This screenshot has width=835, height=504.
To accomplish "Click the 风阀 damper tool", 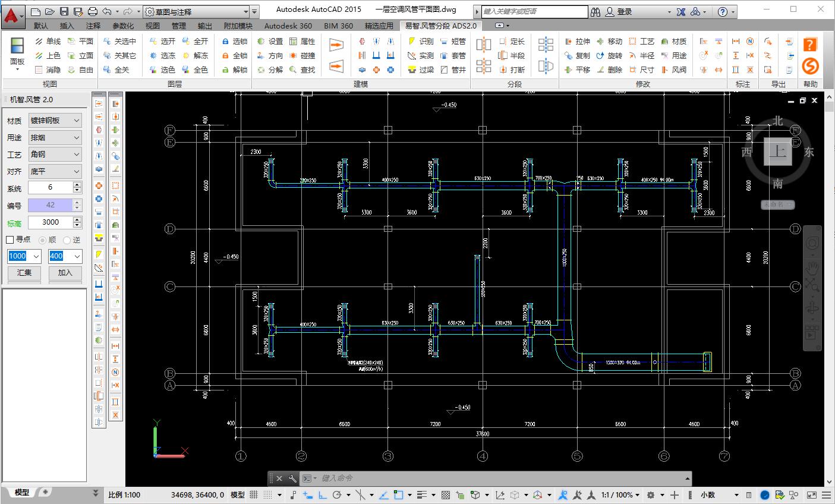I will (673, 70).
